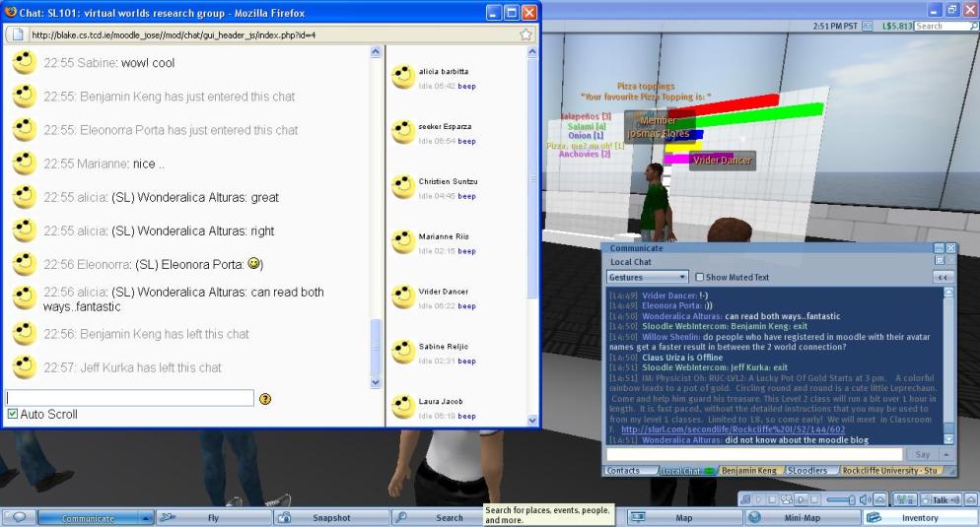
Task: Open the Gestures dropdown
Action: (647, 278)
